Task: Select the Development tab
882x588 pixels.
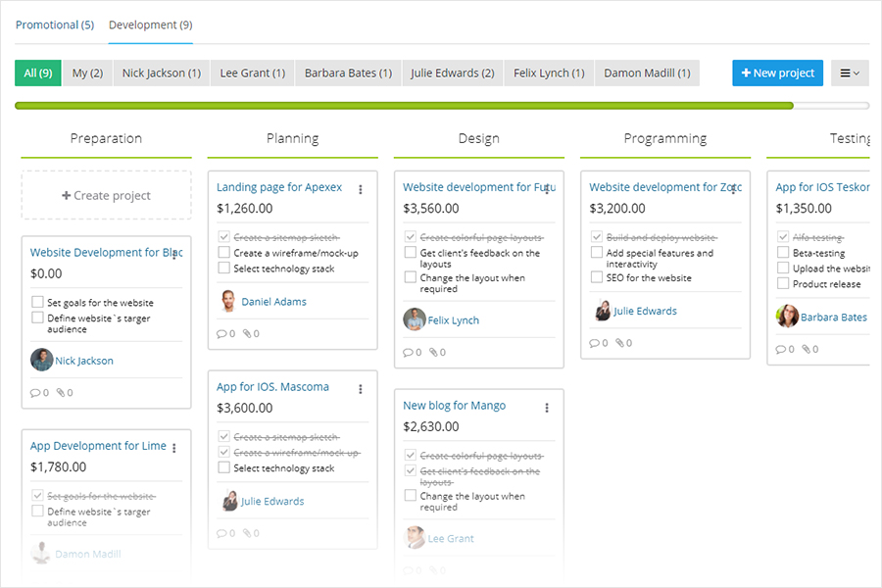Action: pyautogui.click(x=150, y=24)
